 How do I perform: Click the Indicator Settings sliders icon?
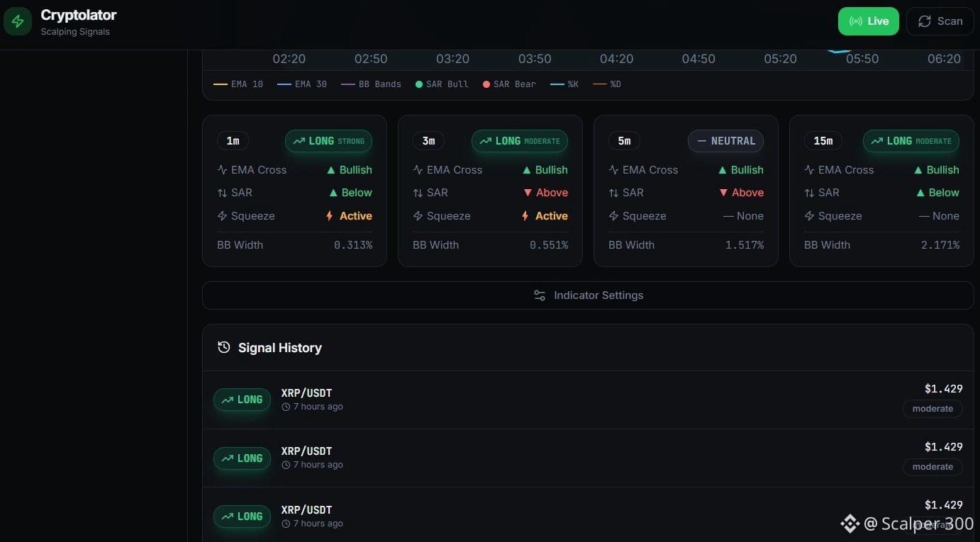pyautogui.click(x=540, y=295)
